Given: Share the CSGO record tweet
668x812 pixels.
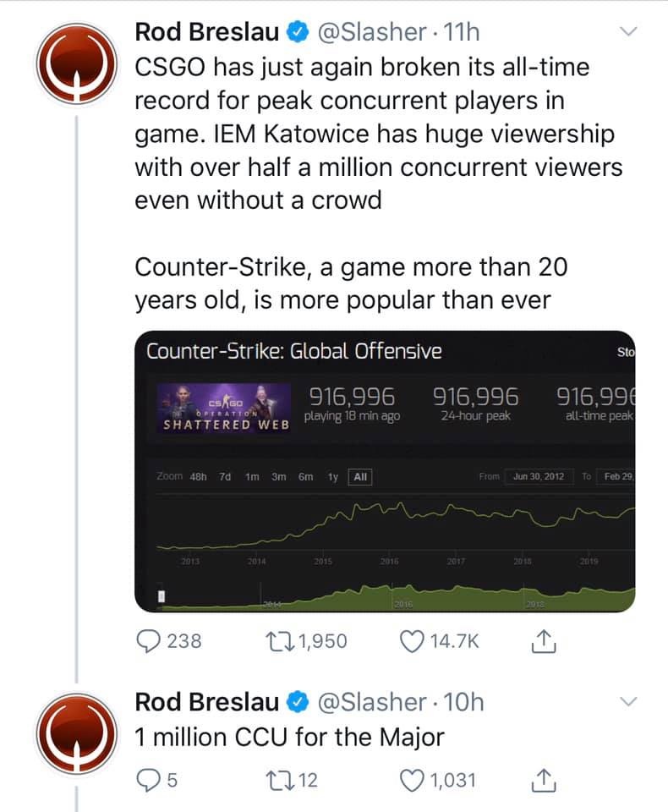Looking at the screenshot, I should 542,642.
